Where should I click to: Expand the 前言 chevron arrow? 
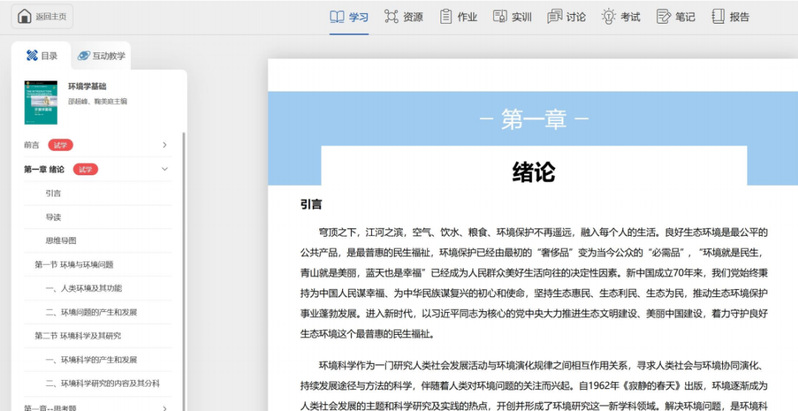[x=164, y=145]
